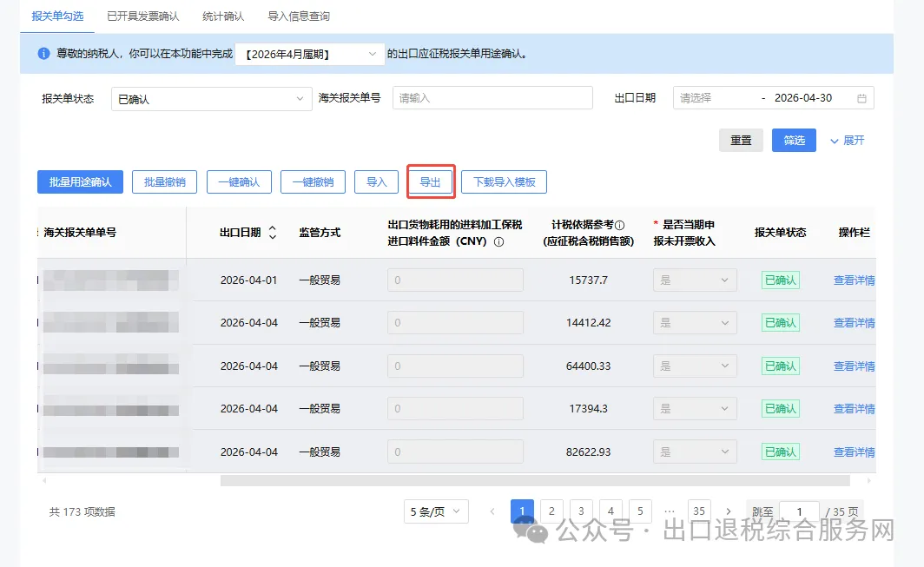Open the 2026年4月属期 period dropdown
Screen dimensions: 924x567
coord(310,54)
